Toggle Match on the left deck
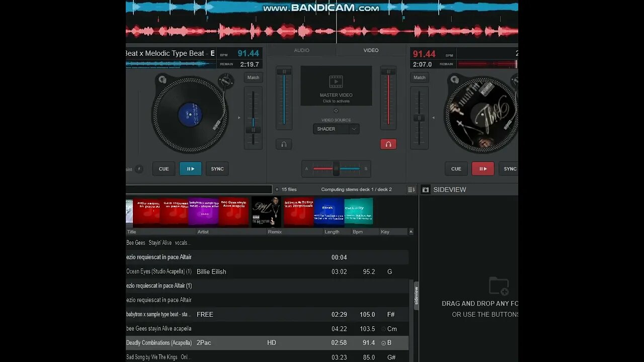The image size is (644, 362). click(x=254, y=77)
